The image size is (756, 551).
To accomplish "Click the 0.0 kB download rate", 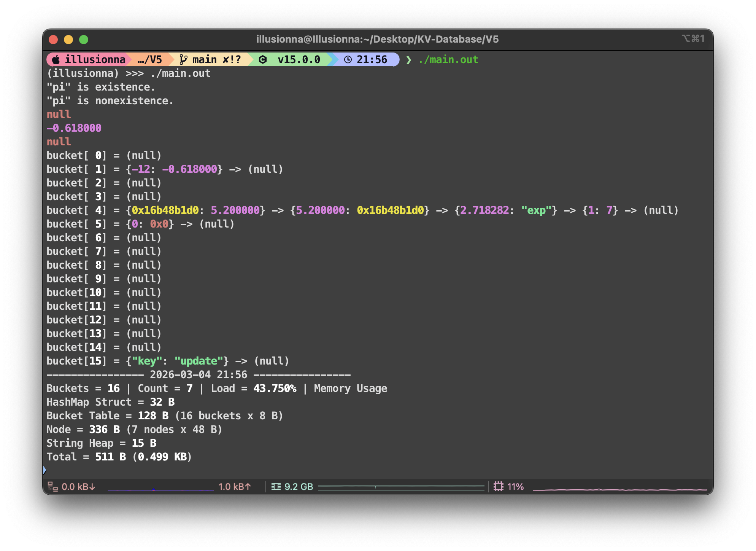I will pyautogui.click(x=78, y=487).
